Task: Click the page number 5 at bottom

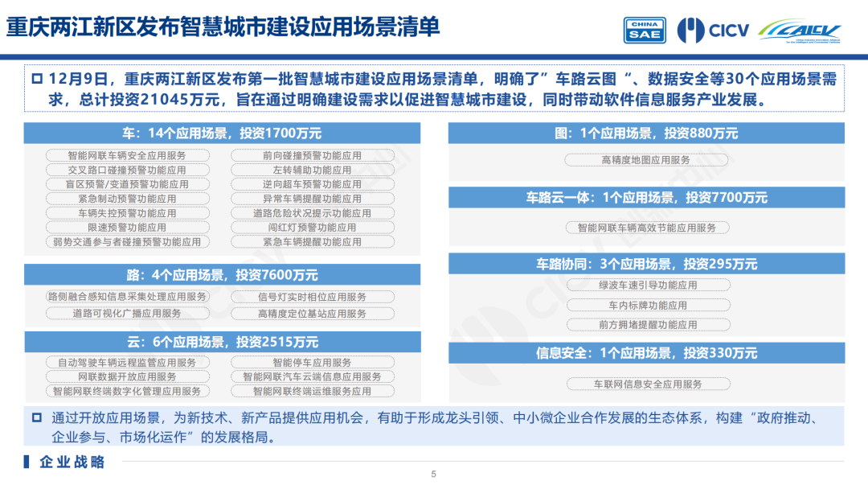Action: [434, 475]
